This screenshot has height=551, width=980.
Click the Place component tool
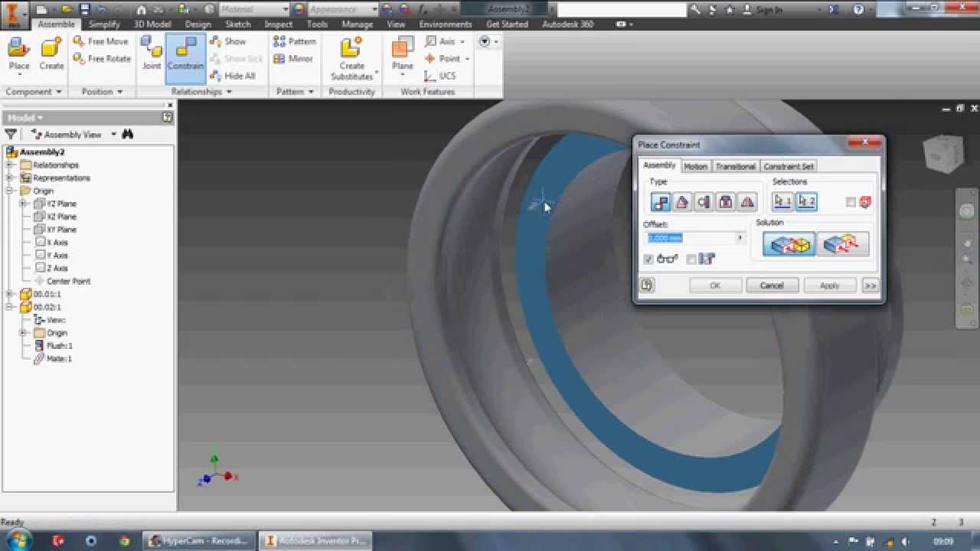pos(19,55)
